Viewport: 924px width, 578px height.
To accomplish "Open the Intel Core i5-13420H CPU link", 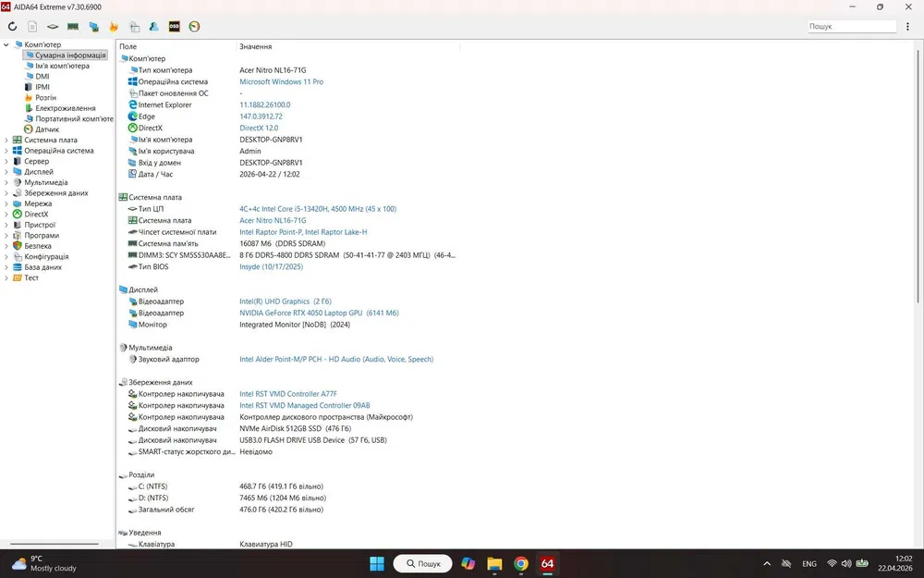I will [318, 209].
